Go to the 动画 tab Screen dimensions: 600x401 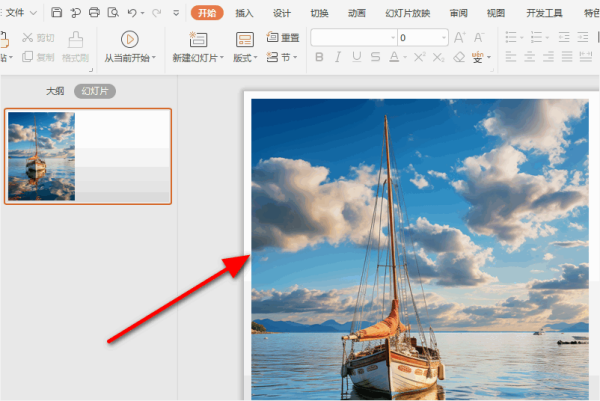(357, 13)
